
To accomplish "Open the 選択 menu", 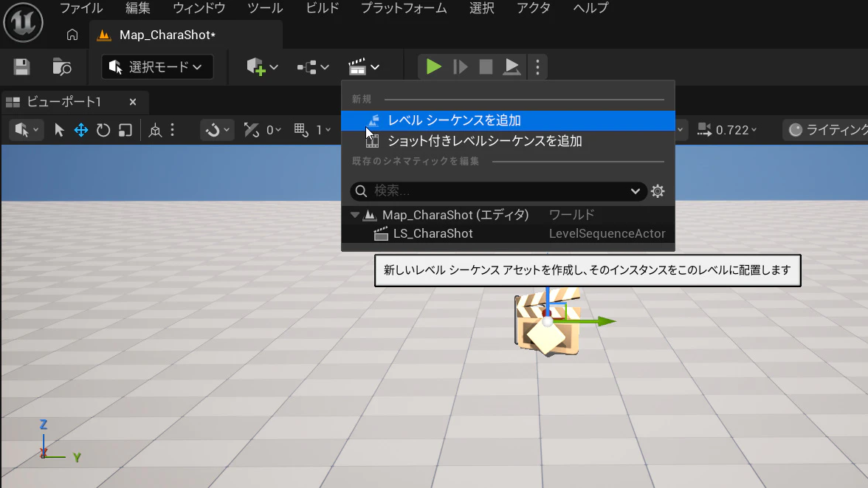I will (481, 8).
